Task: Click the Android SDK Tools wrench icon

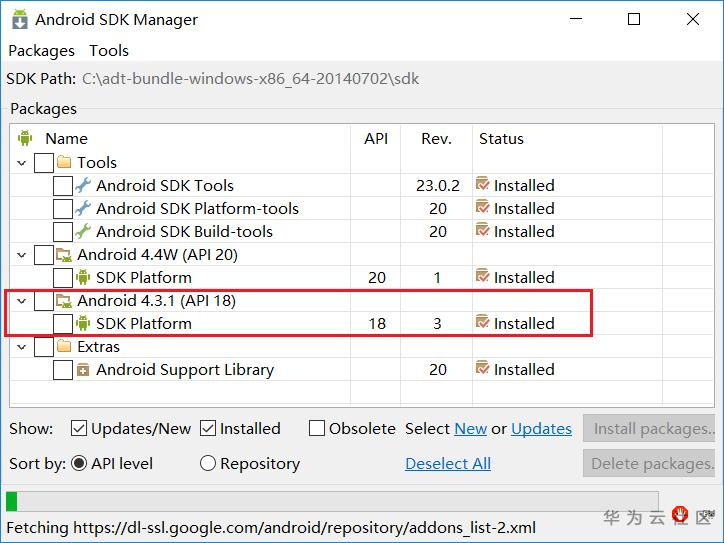Action: click(83, 185)
